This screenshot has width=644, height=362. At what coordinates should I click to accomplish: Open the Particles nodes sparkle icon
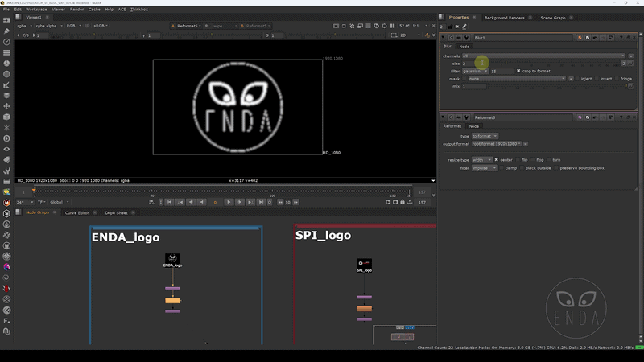(6, 128)
